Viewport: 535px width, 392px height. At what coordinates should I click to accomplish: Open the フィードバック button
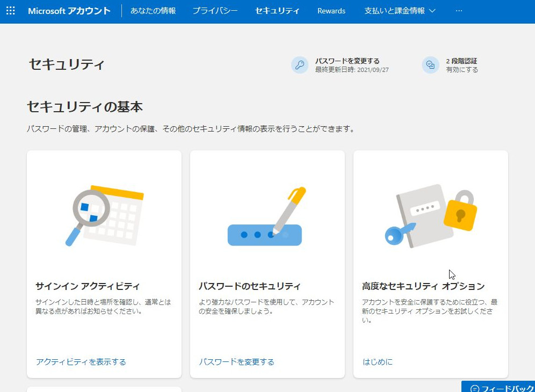tap(498, 387)
